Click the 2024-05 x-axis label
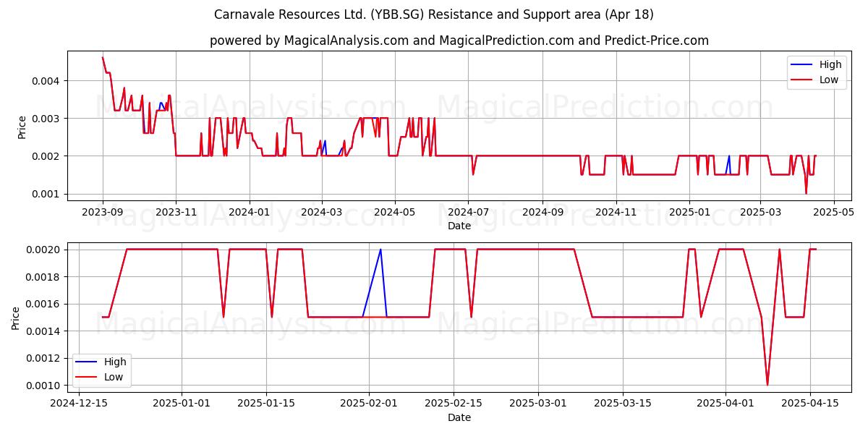The width and height of the screenshot is (868, 434). coord(394,212)
